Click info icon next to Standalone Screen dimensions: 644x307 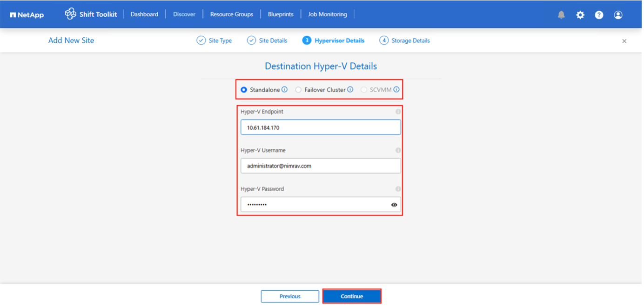pos(284,90)
